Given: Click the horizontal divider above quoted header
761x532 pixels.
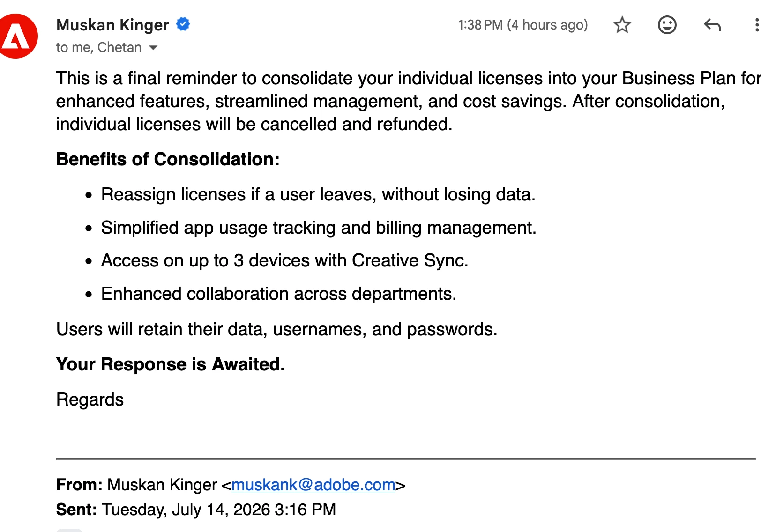Looking at the screenshot, I should point(406,459).
